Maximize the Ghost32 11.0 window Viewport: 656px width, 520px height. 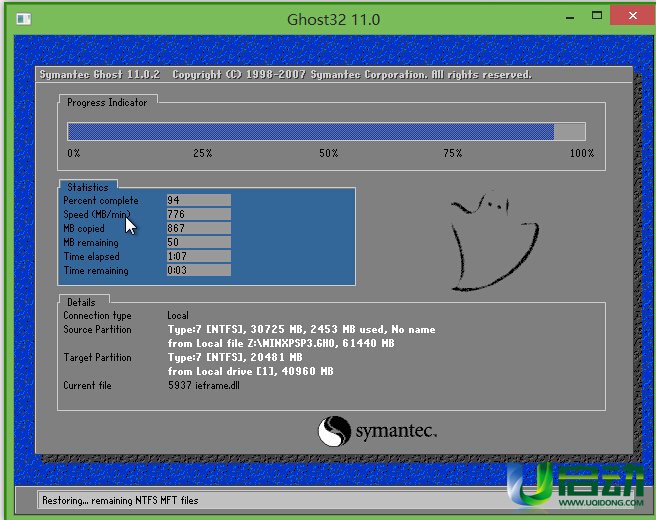[597, 16]
